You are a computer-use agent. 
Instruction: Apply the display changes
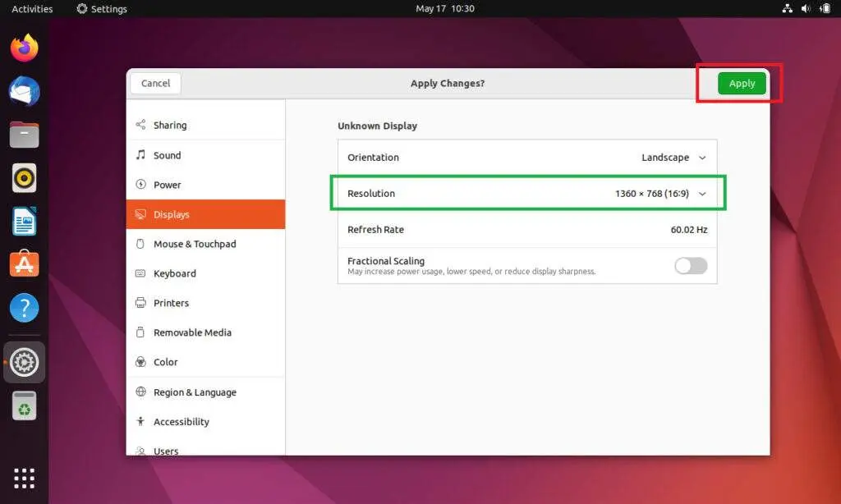coord(742,83)
